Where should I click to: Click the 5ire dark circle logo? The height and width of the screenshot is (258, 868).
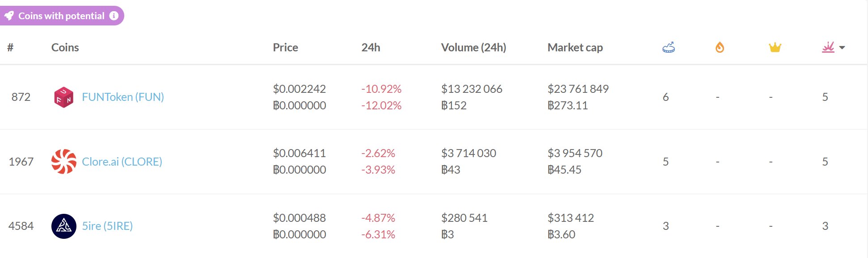pyautogui.click(x=63, y=226)
